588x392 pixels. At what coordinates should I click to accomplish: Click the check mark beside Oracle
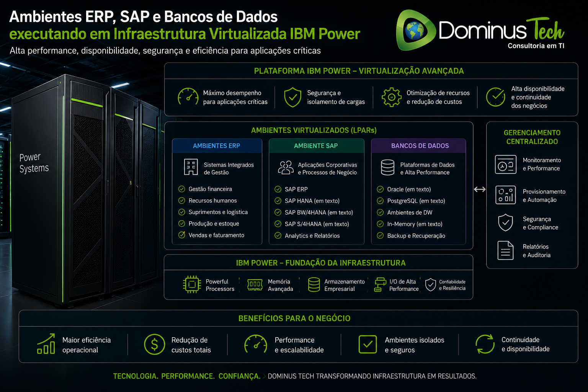(380, 189)
